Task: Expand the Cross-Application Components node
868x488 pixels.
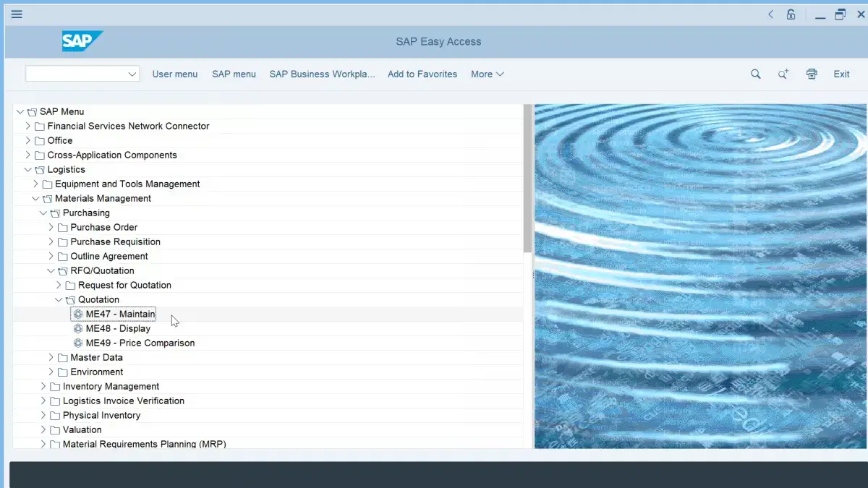Action: click(x=28, y=155)
